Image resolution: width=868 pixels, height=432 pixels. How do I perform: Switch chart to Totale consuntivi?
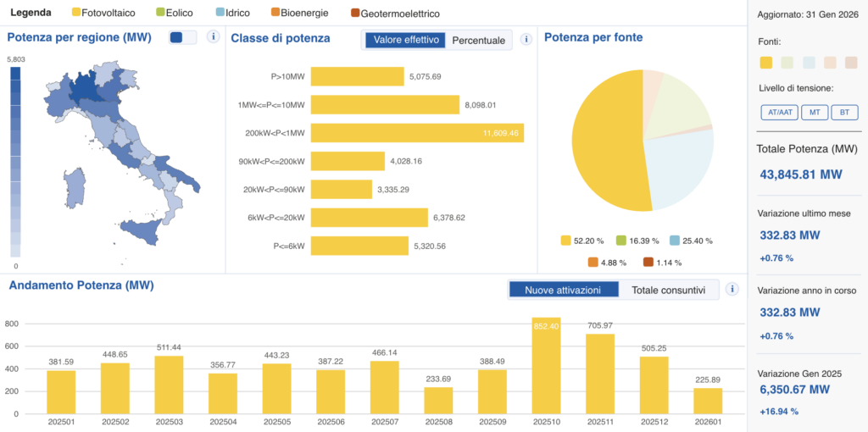tap(668, 290)
